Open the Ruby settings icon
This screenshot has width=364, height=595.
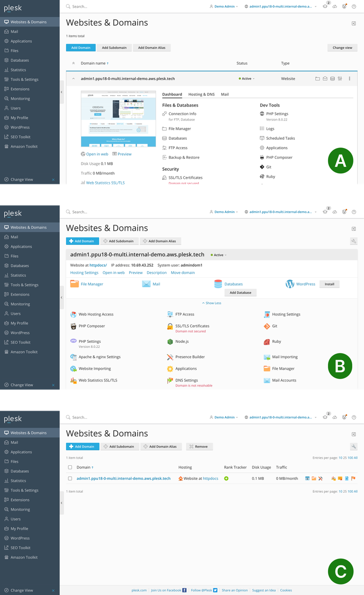point(267,341)
